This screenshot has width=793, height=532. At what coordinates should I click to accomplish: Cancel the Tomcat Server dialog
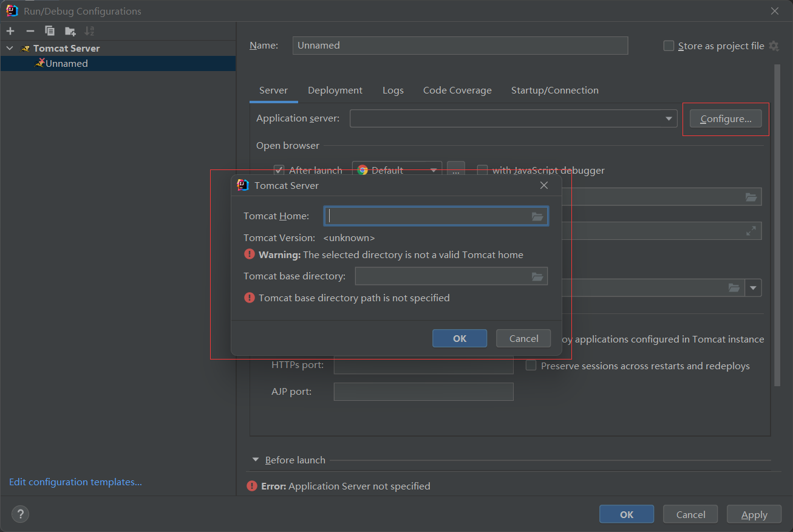click(523, 338)
